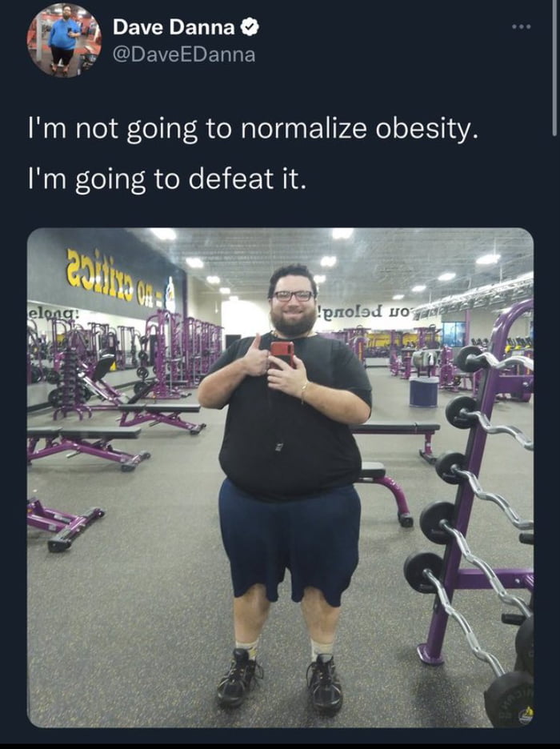The width and height of the screenshot is (560, 749).
Task: Click the red phone held in the photo
Action: (282, 354)
